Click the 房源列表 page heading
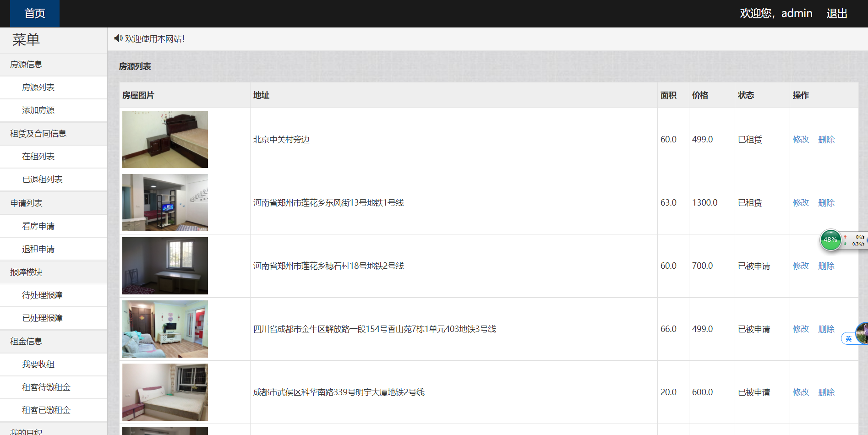This screenshot has width=868, height=435. point(135,66)
